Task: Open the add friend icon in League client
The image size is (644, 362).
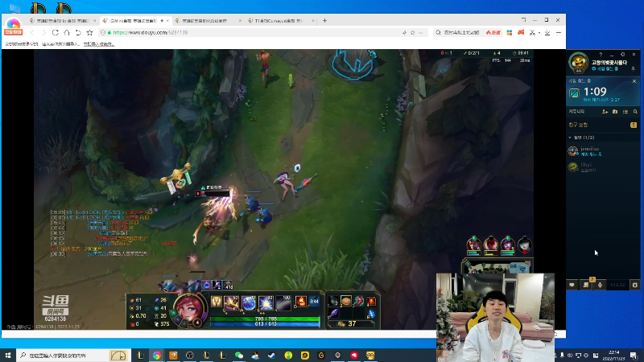Action: (605, 112)
